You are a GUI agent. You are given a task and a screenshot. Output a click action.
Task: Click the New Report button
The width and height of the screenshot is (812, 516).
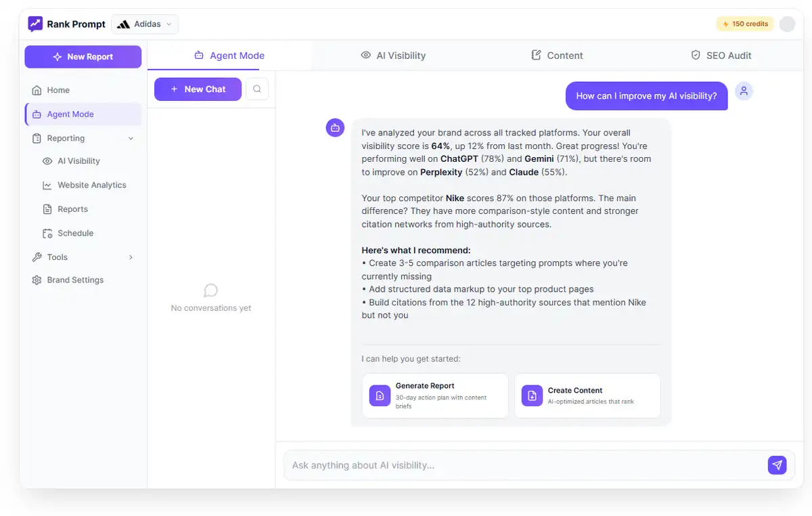pyautogui.click(x=83, y=57)
